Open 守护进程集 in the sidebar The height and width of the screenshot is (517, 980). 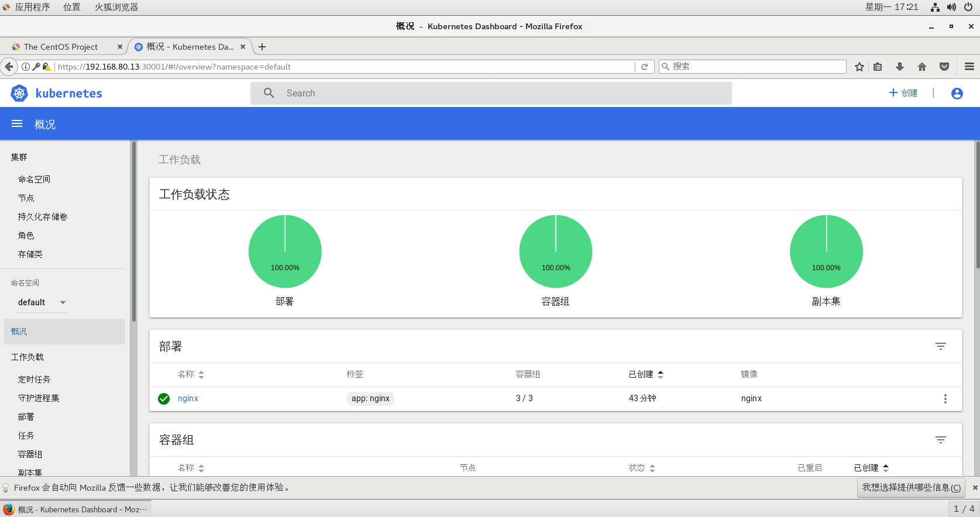pyautogui.click(x=39, y=398)
